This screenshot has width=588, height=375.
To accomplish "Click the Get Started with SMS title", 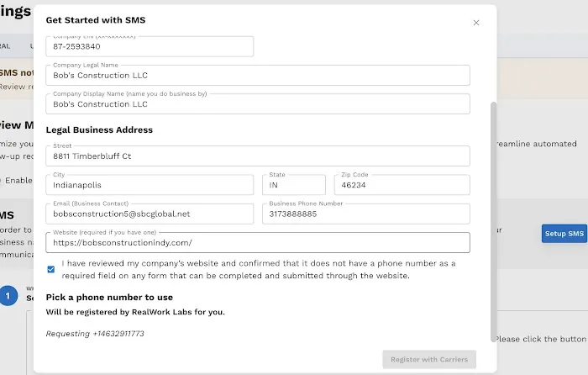I will [95, 19].
